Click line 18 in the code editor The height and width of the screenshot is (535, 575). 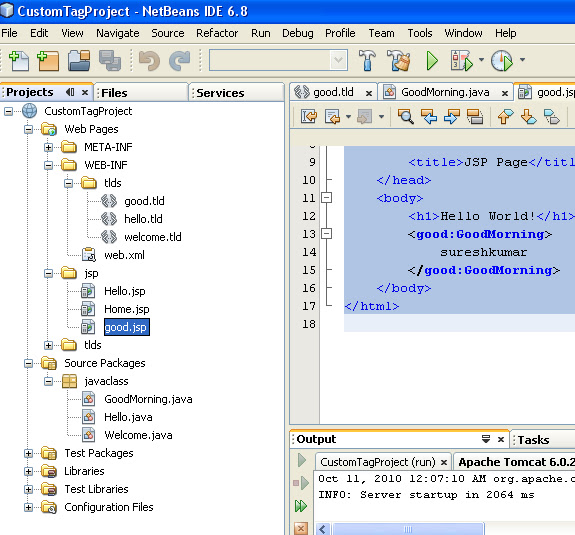click(459, 324)
